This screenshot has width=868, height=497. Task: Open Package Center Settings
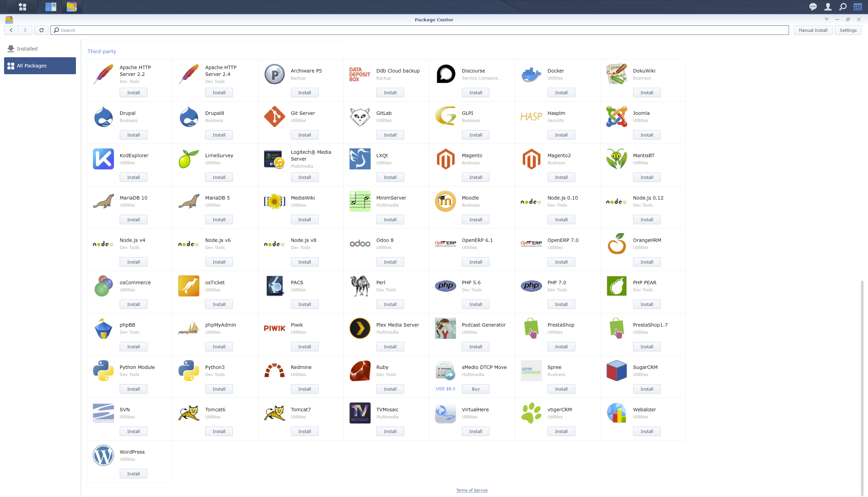[x=848, y=30]
